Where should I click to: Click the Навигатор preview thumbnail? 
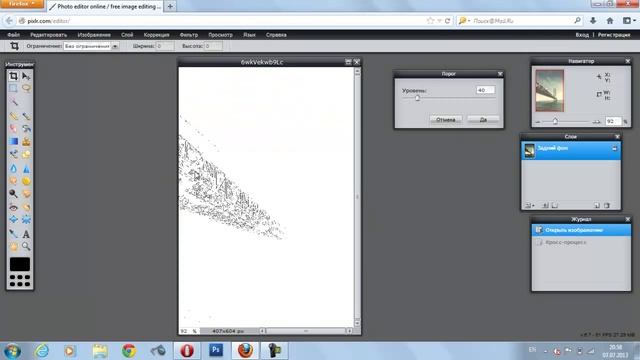click(549, 91)
